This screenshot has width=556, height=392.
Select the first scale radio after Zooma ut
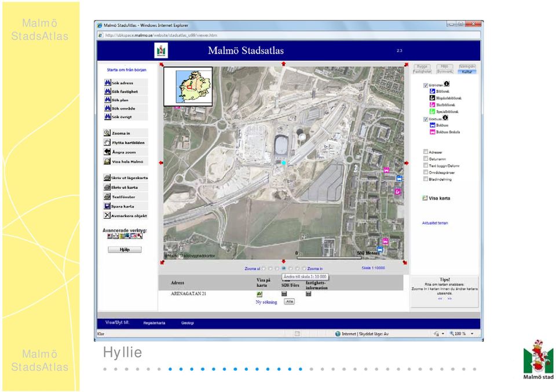pos(264,269)
